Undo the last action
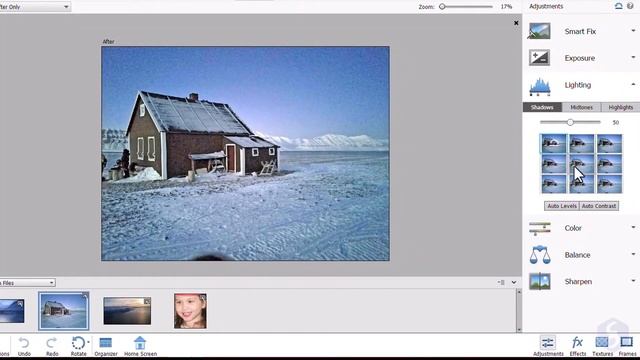 24,346
